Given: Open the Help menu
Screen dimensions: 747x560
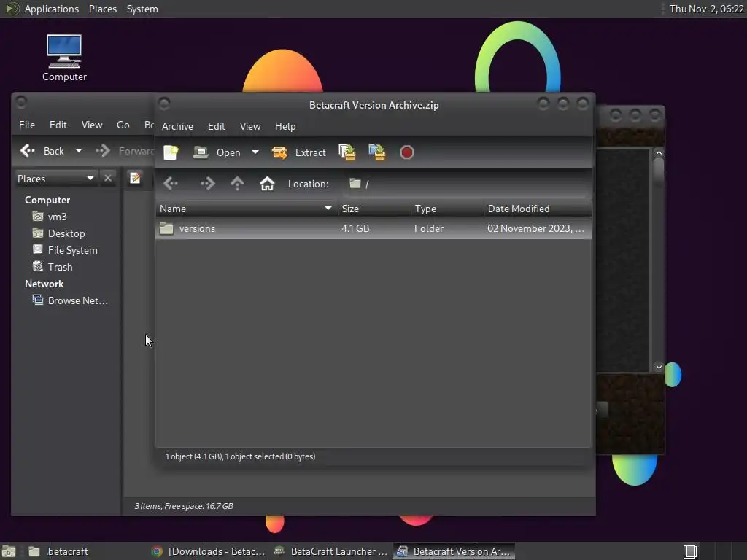Looking at the screenshot, I should [x=285, y=126].
